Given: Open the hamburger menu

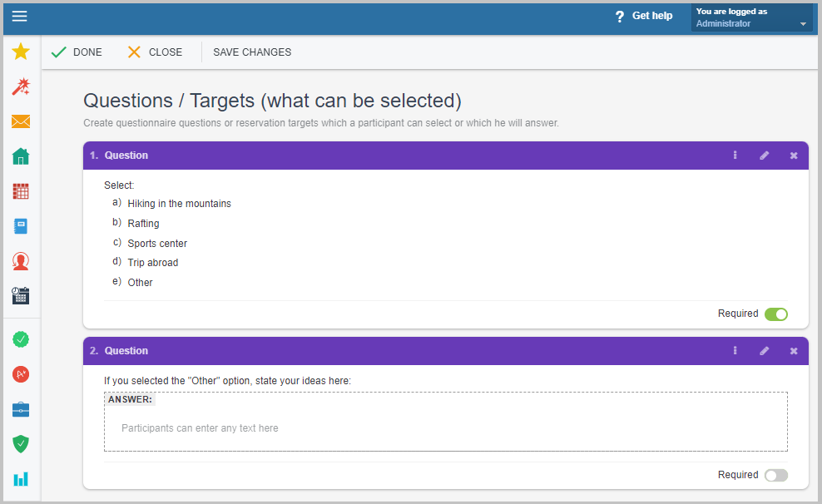Looking at the screenshot, I should pos(19,17).
